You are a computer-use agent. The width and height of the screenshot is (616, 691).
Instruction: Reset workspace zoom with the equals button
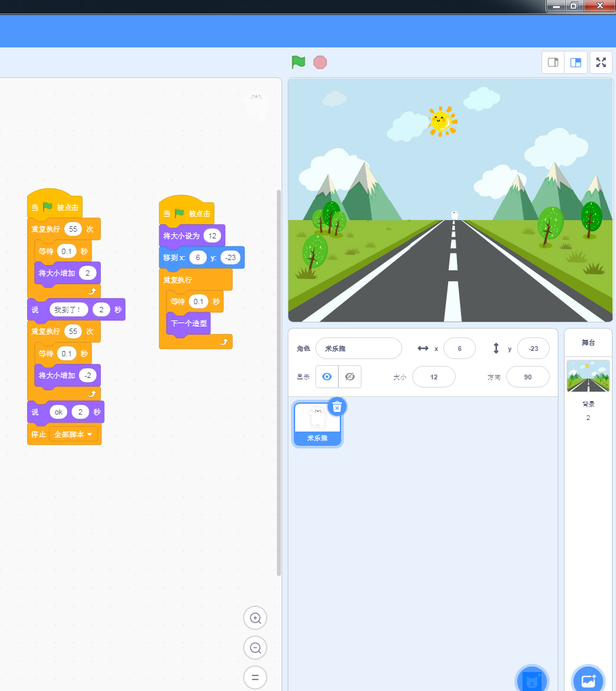[255, 677]
